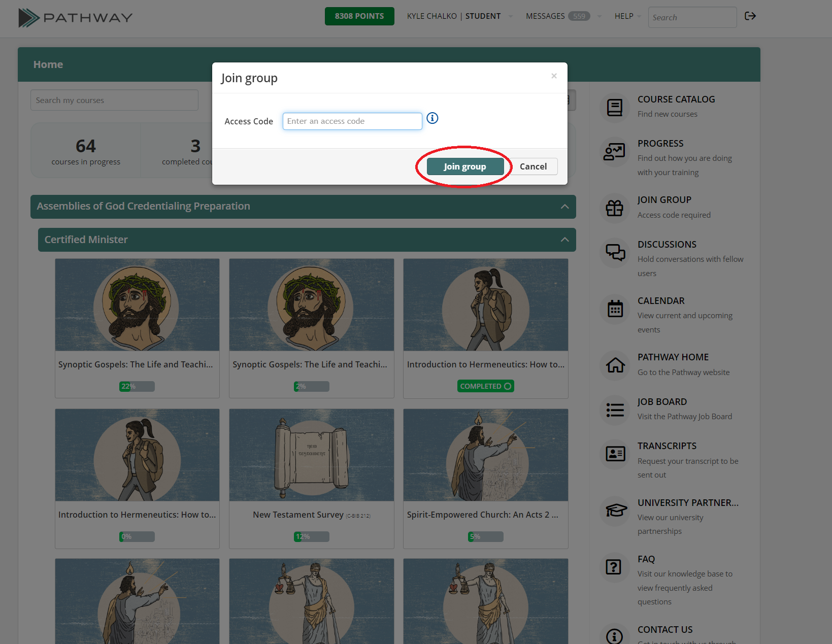Click the Pathway Home house icon

(615, 365)
